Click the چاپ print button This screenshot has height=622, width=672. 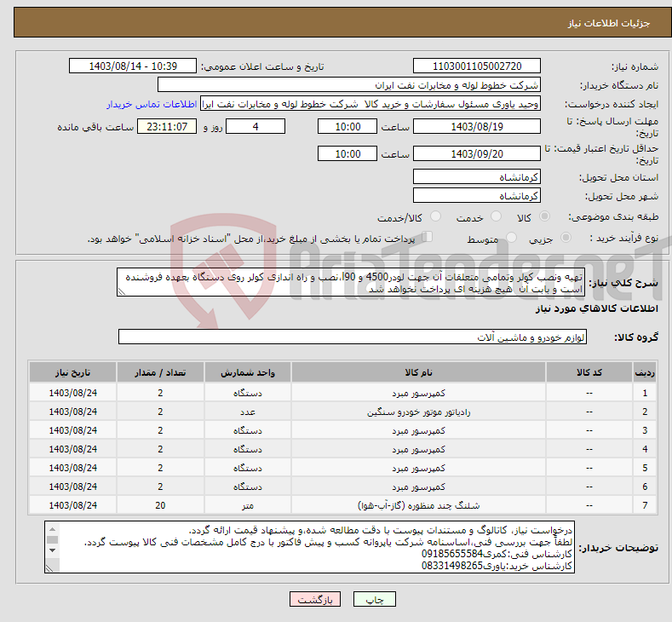[374, 599]
